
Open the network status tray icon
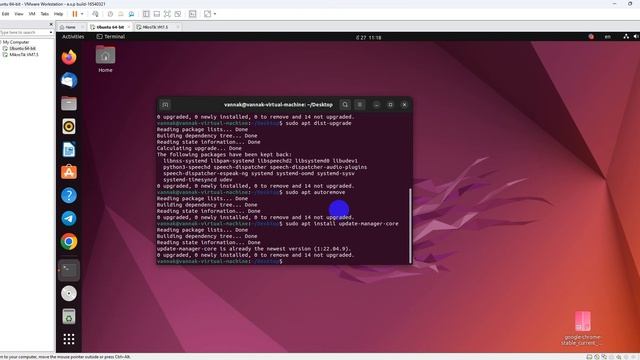click(x=626, y=37)
